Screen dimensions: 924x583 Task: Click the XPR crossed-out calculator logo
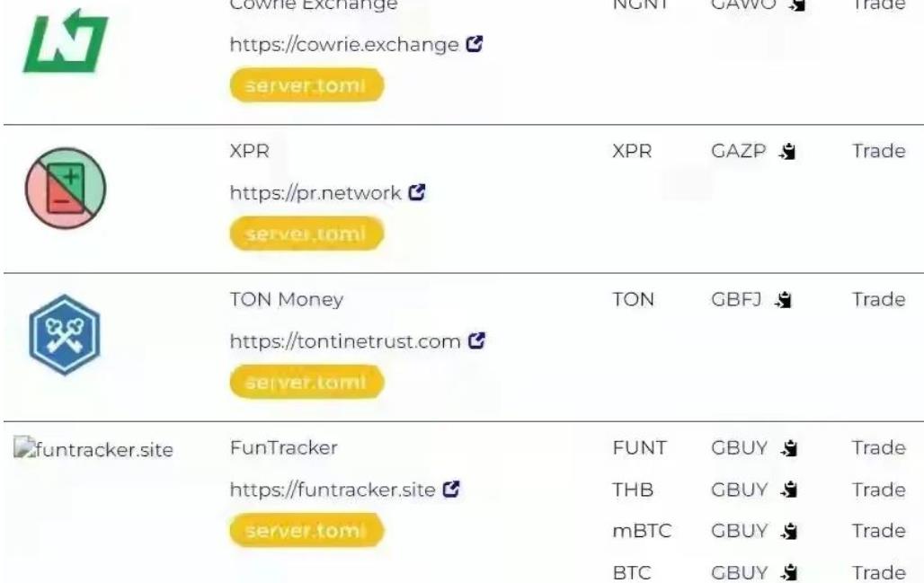66,188
